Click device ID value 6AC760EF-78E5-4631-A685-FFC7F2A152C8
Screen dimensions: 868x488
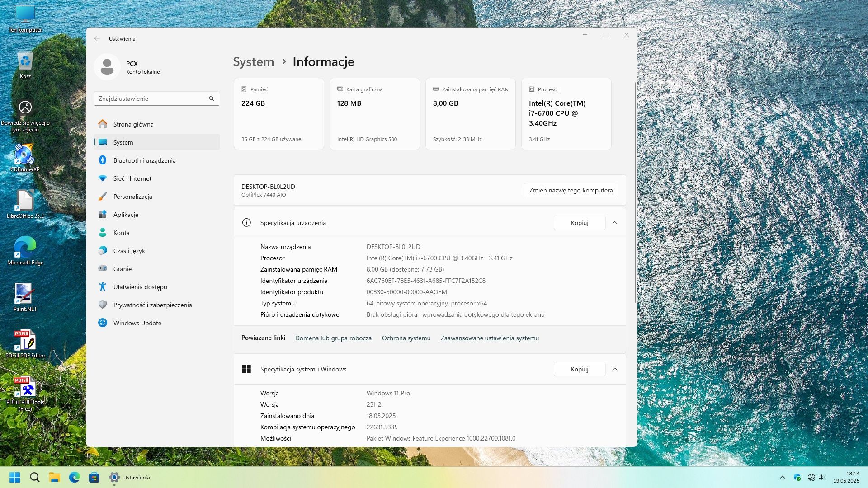click(426, 281)
